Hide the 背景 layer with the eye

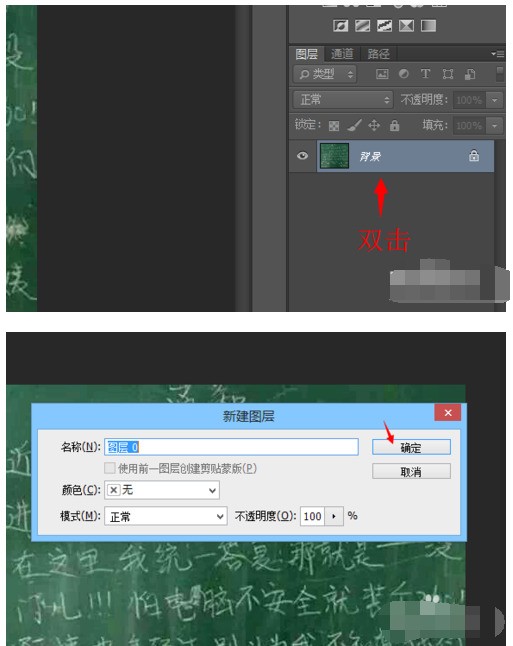click(302, 156)
